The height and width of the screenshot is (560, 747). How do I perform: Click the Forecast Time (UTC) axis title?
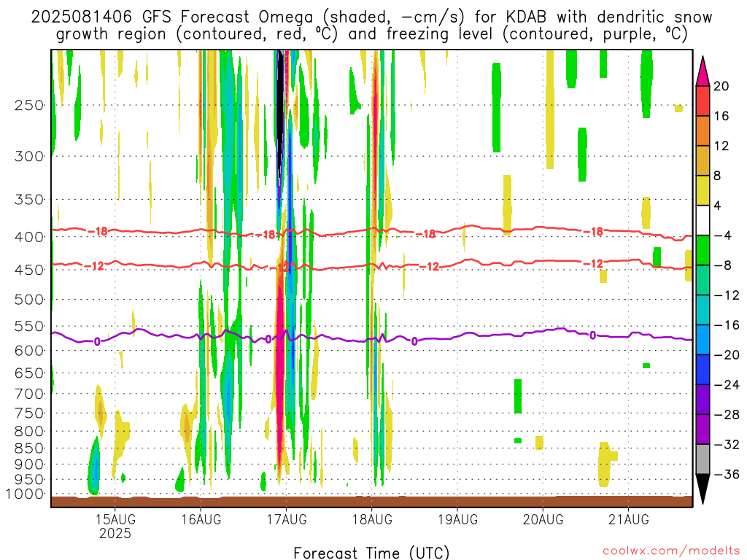tap(371, 553)
